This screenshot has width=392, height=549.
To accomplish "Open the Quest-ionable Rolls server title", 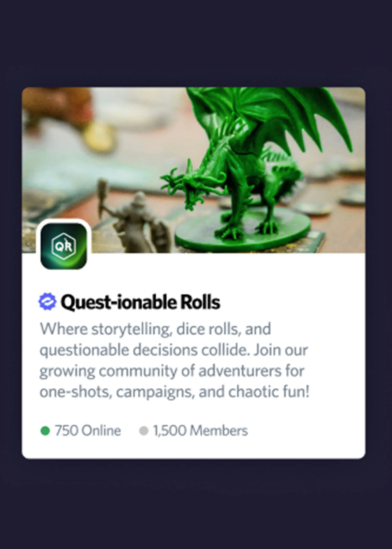I will tap(140, 302).
